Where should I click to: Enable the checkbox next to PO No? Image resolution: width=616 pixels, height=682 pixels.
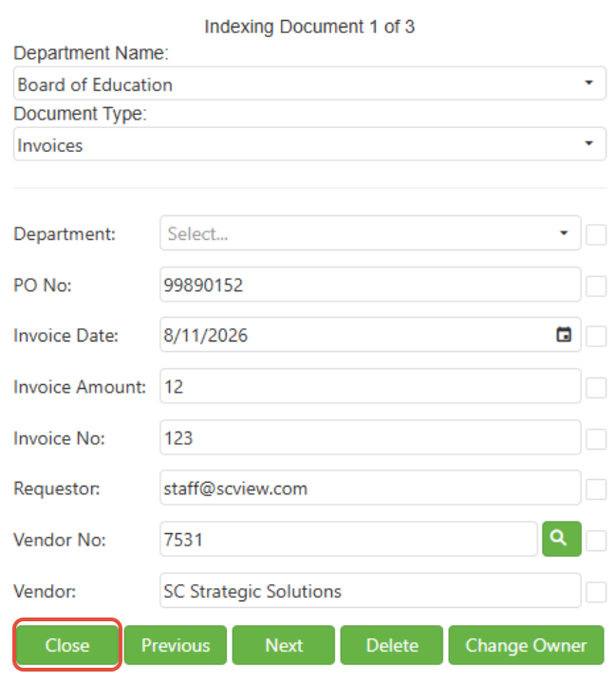pos(596,286)
